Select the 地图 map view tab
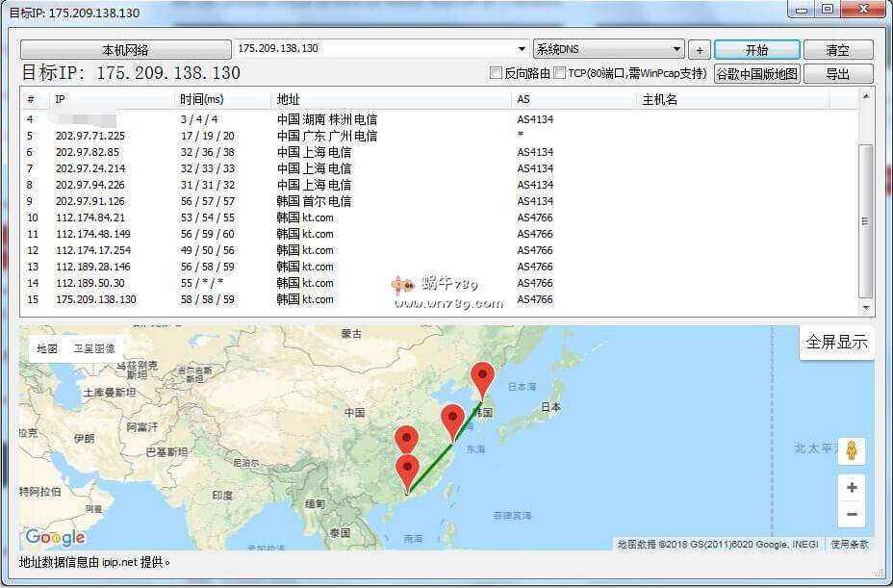The height and width of the screenshot is (588, 893). (x=47, y=348)
